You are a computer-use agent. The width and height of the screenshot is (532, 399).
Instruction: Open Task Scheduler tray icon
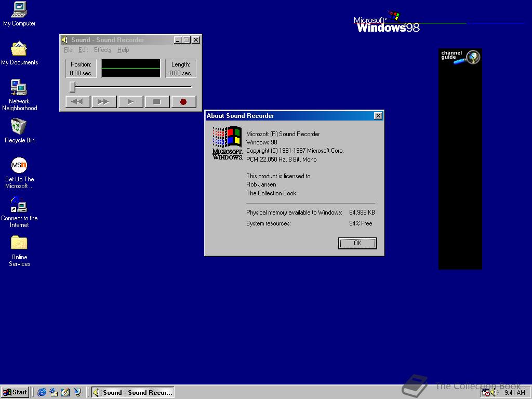486,393
